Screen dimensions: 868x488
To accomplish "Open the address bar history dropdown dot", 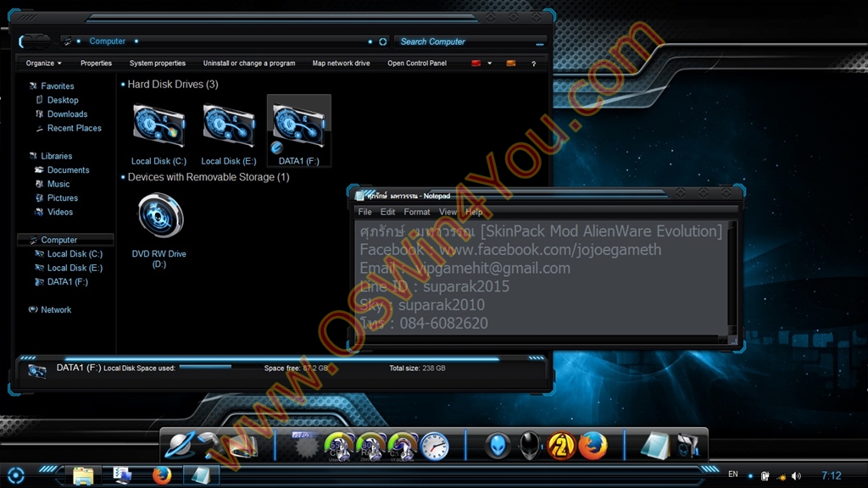I will point(370,42).
